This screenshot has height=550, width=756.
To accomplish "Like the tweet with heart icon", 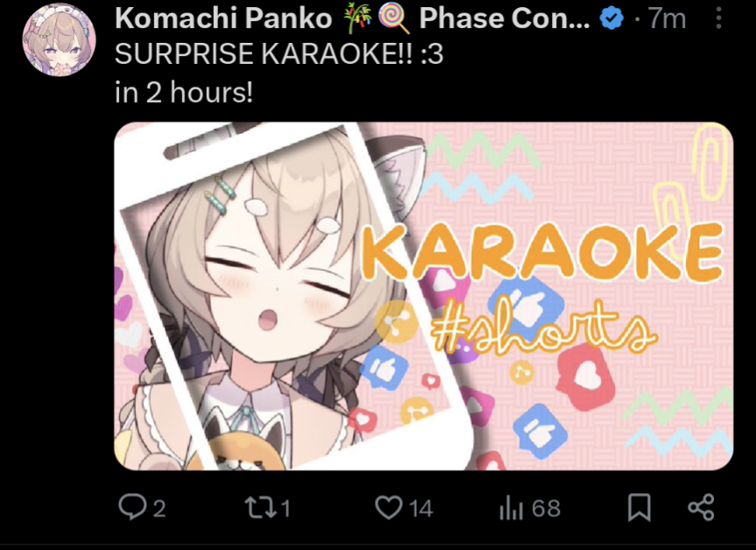I will [389, 508].
